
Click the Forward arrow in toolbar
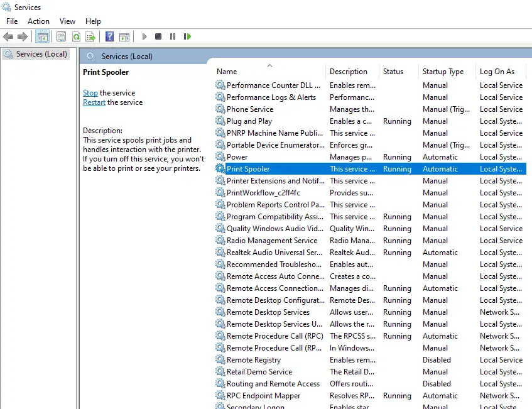(x=23, y=36)
